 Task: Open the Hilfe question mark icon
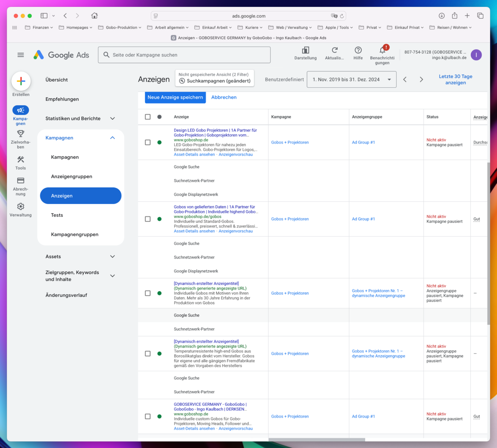[358, 50]
